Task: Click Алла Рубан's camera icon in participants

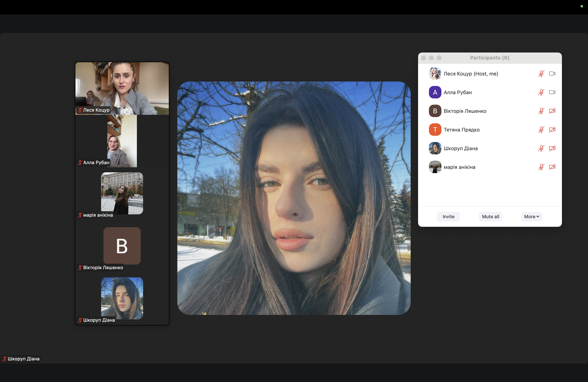Action: click(552, 92)
